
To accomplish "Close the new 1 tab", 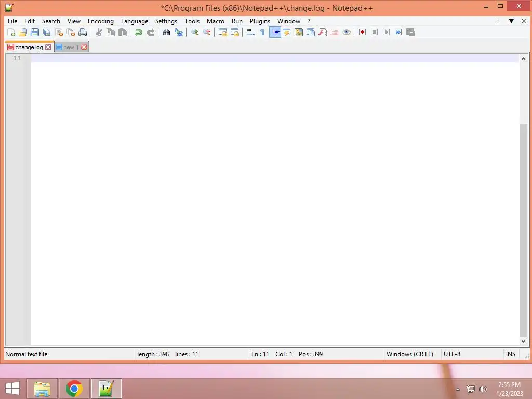I will click(84, 47).
